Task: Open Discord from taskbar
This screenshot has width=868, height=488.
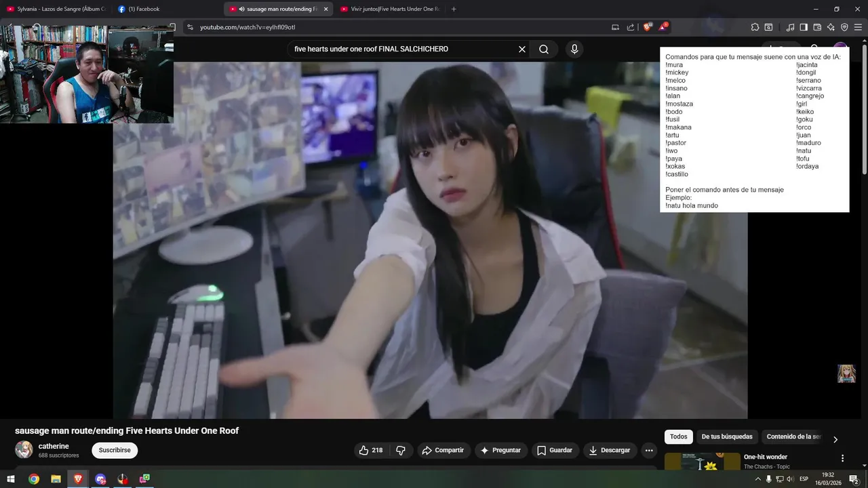Action: [x=101, y=479]
